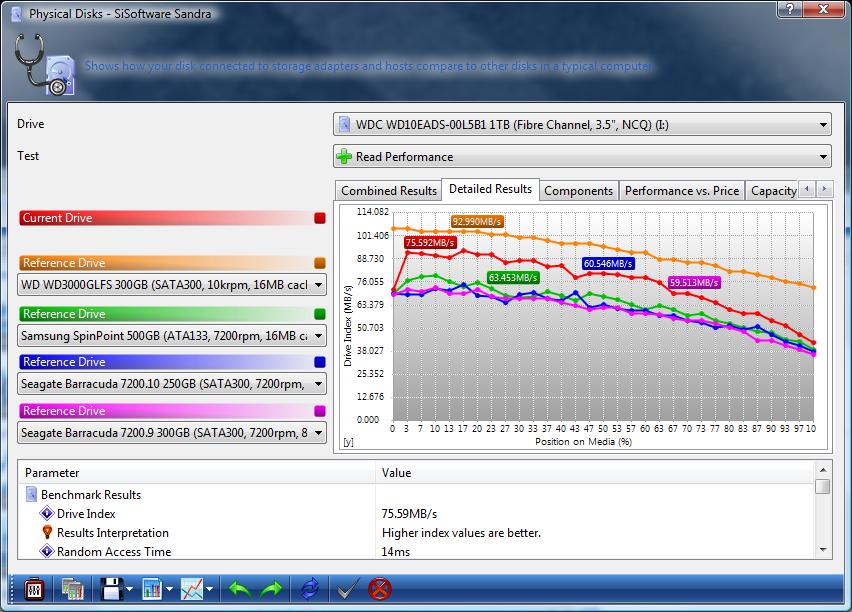
Task: Click the 'Position on Media (%)' axis label
Action: [584, 442]
